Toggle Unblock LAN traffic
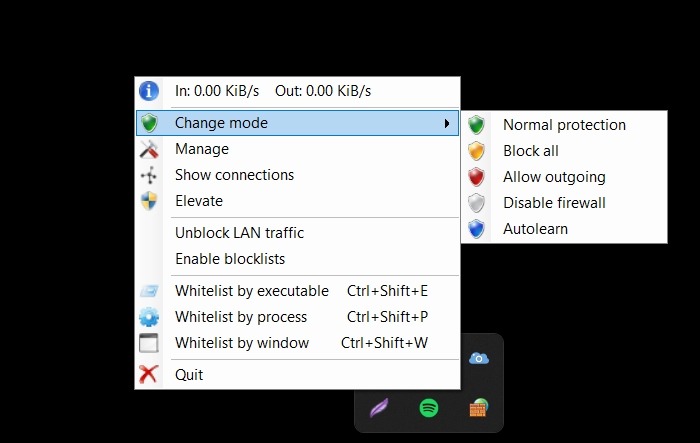 pyautogui.click(x=239, y=233)
